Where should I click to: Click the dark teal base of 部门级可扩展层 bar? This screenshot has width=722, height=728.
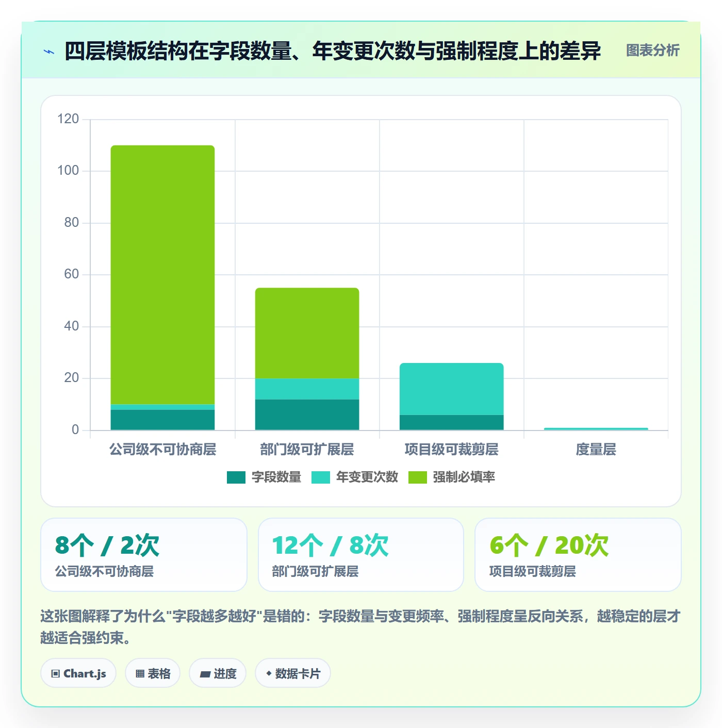[x=307, y=415]
